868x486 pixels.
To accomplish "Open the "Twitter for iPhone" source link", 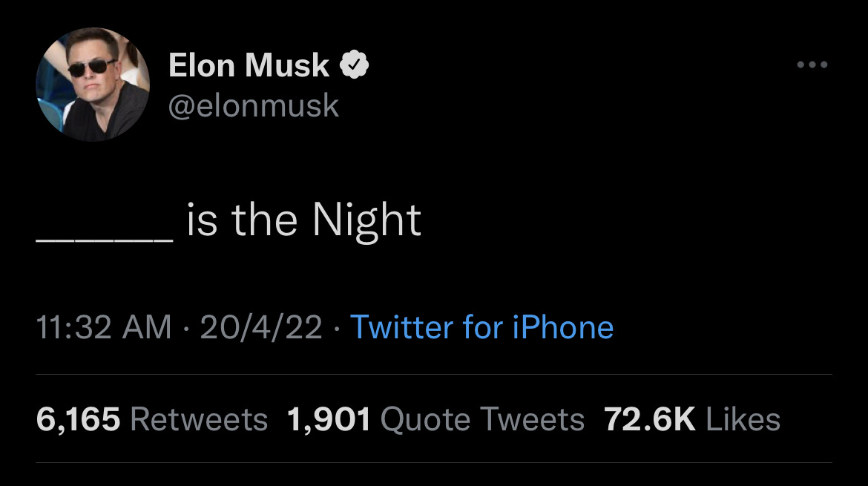I will 481,327.
